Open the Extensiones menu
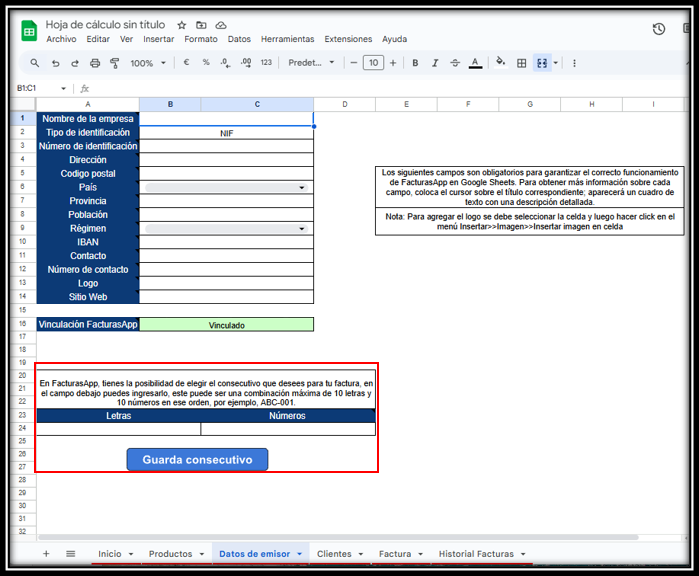 tap(348, 40)
